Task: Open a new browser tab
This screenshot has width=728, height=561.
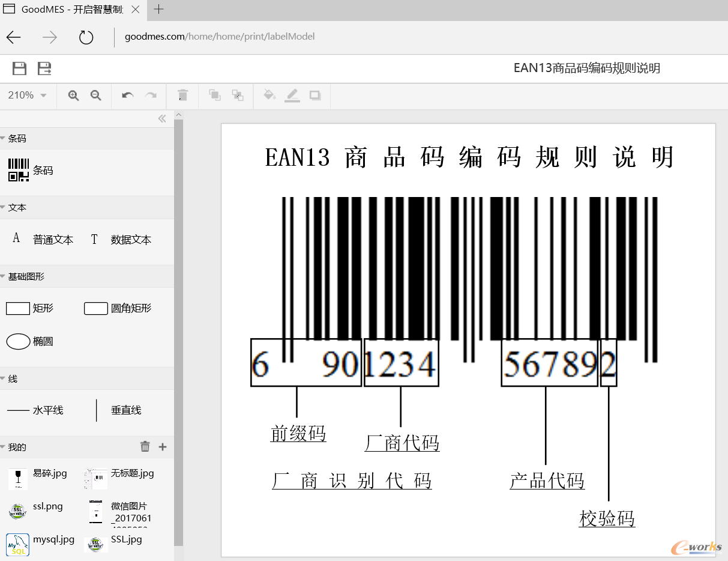Action: [x=158, y=9]
